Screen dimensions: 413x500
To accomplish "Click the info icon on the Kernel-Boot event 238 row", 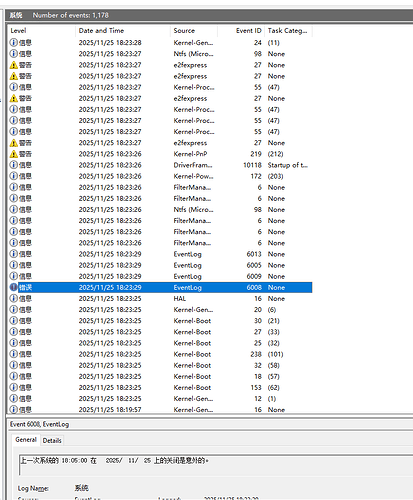I will [x=13, y=354].
